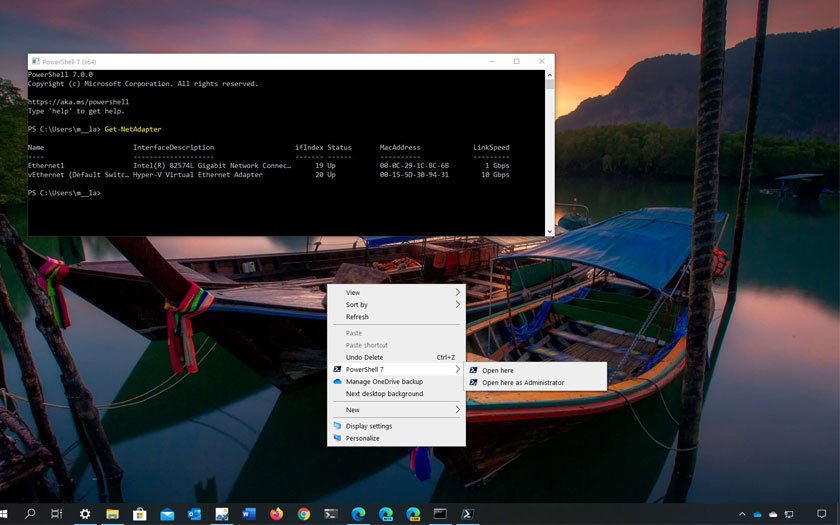Open Display settings from context menu
Viewport: 840px width, 525px height.
pos(369,426)
